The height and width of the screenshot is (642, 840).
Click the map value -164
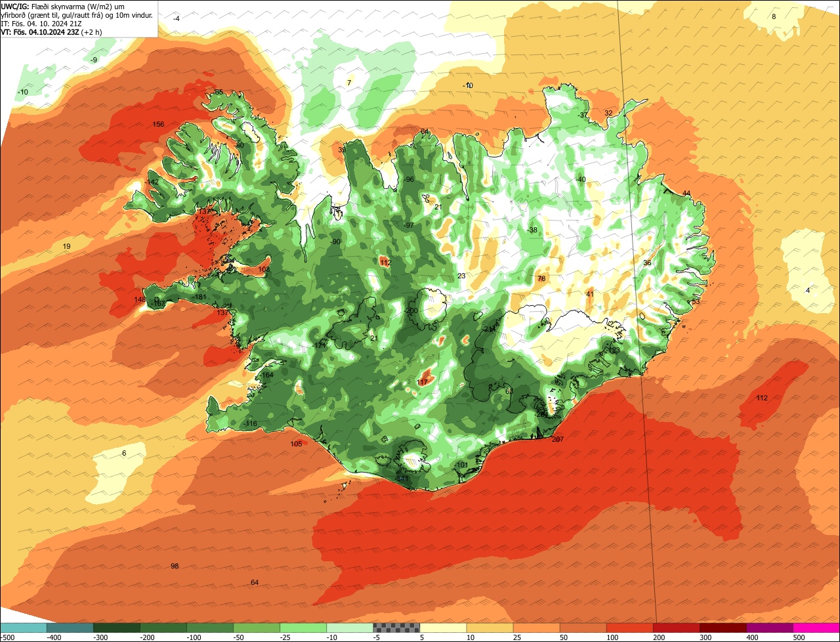pos(266,375)
